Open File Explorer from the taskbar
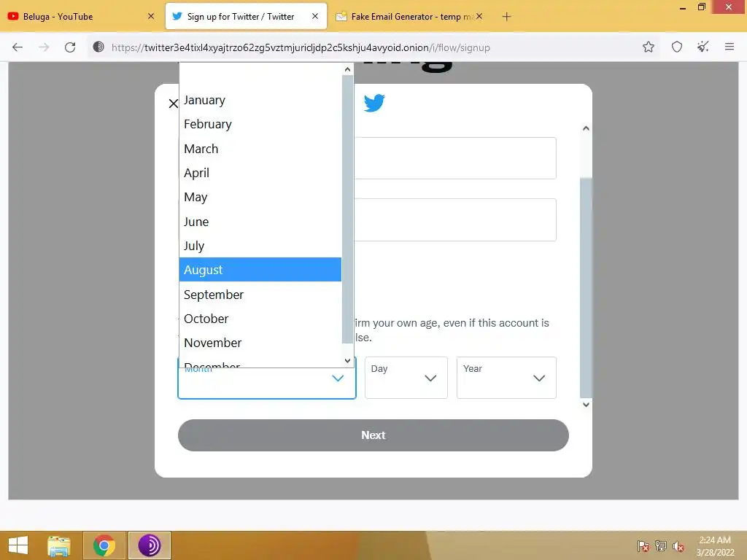The height and width of the screenshot is (560, 747). click(x=59, y=545)
